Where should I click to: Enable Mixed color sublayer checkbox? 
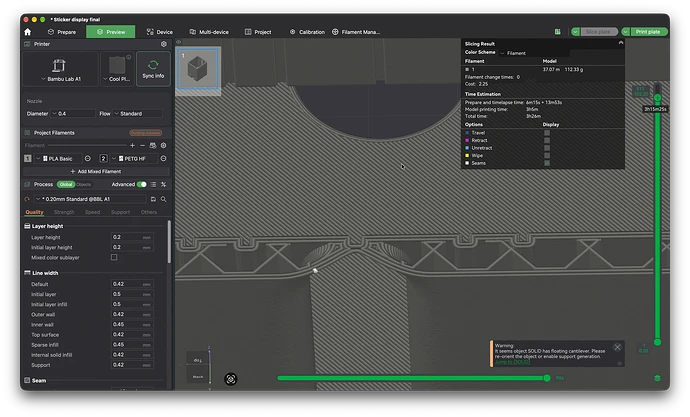114,257
